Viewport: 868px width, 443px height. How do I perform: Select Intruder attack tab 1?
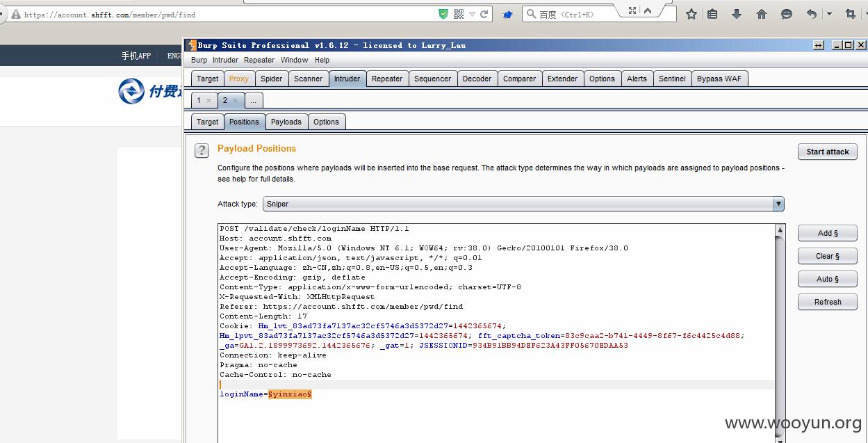click(199, 100)
